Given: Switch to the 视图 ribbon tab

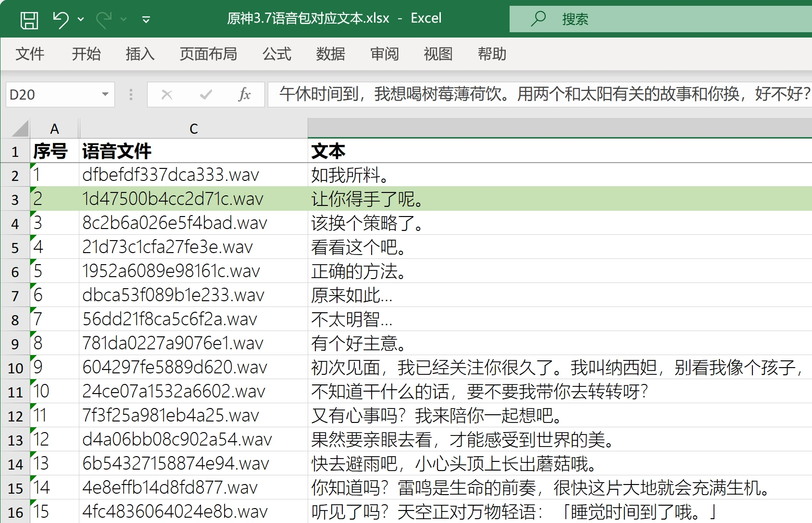Looking at the screenshot, I should point(438,54).
